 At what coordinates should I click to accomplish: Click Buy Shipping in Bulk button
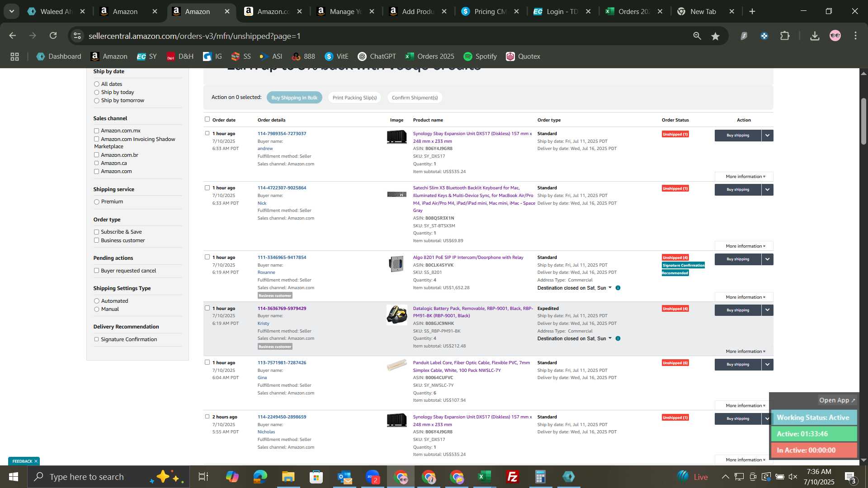[294, 98]
